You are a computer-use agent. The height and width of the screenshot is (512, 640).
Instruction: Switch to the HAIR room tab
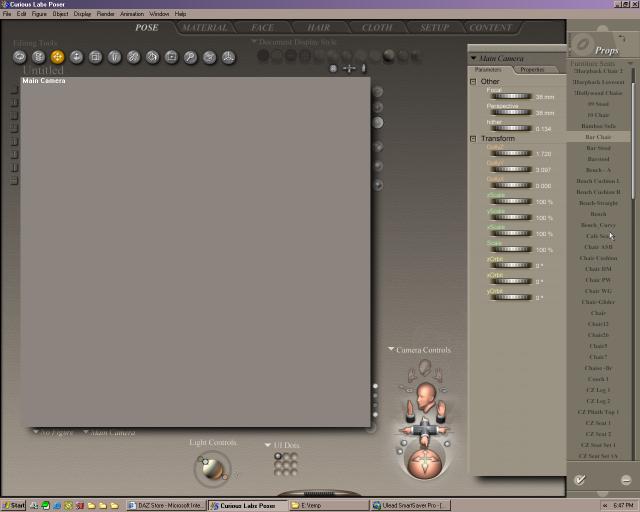[x=318, y=27]
